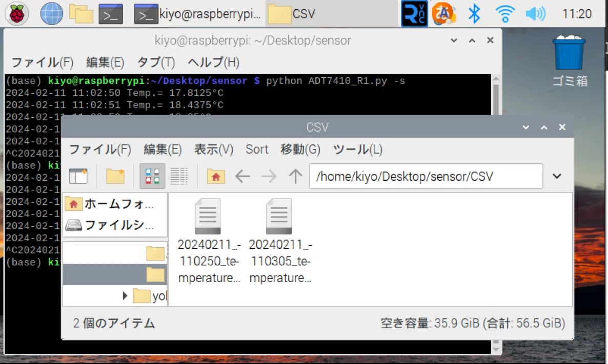
Task: Open the terminal's ヘルプ(H) menu
Action: [213, 62]
